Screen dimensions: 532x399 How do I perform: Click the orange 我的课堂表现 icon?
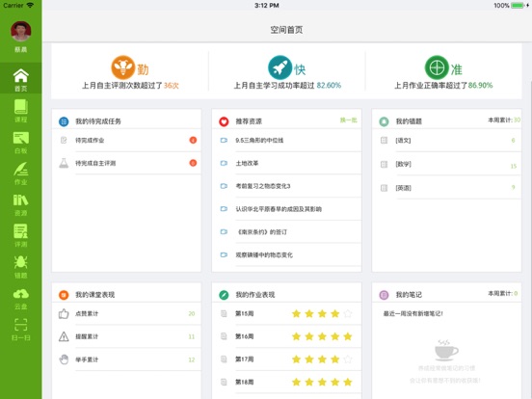(x=64, y=295)
